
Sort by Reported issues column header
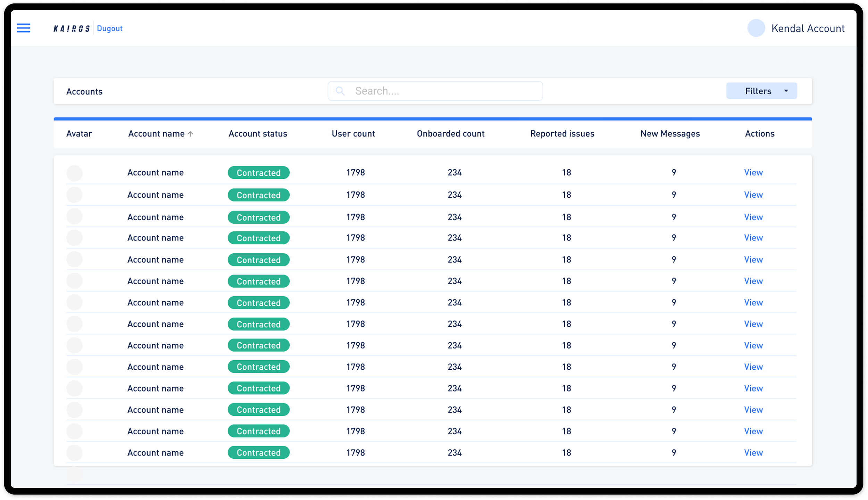(562, 134)
